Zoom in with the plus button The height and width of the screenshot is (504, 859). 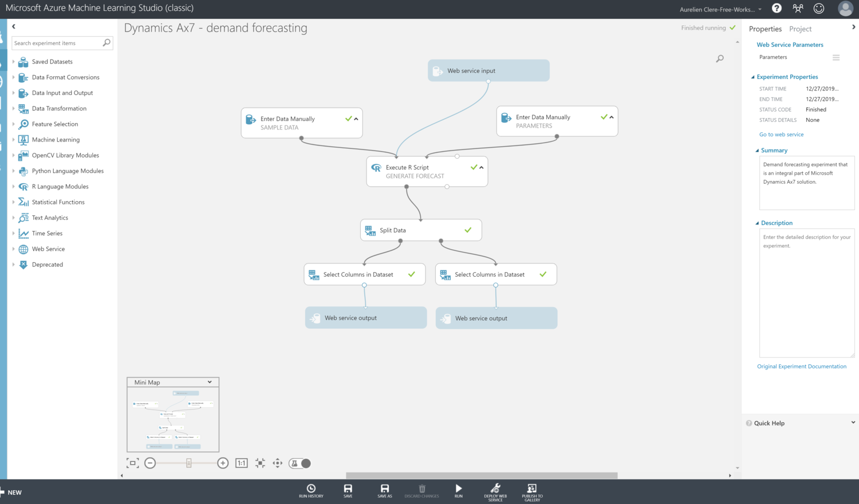(223, 463)
